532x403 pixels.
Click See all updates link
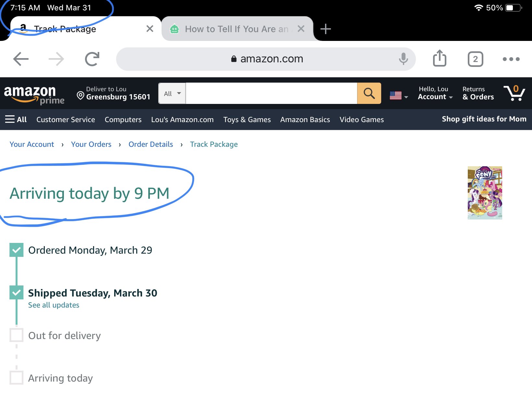[54, 305]
